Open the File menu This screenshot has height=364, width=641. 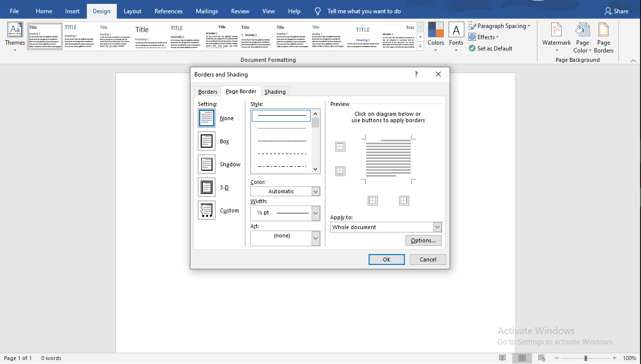(x=14, y=11)
